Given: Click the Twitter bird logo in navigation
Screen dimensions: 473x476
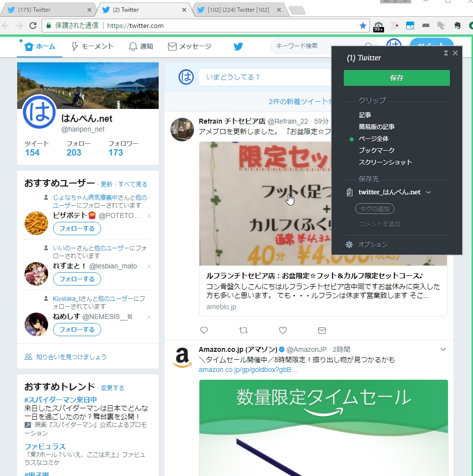Looking at the screenshot, I should pos(238,46).
